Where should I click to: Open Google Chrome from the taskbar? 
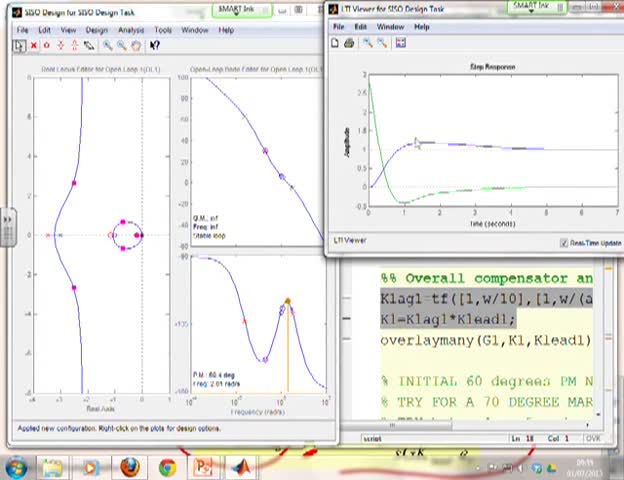[x=168, y=467]
